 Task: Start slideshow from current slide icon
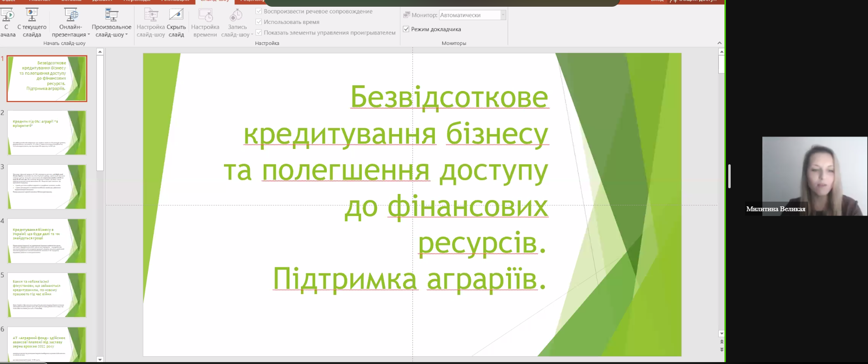coord(32,15)
